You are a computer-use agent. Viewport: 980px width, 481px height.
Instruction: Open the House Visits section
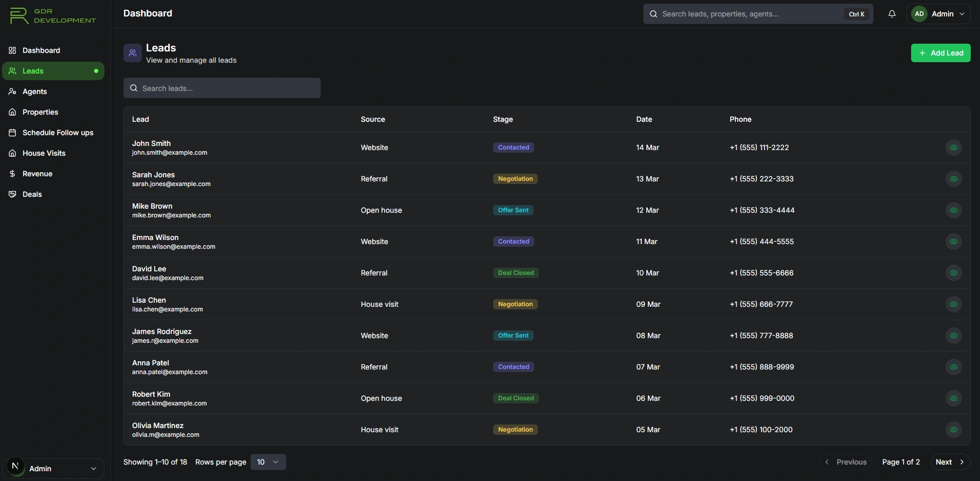(x=44, y=153)
